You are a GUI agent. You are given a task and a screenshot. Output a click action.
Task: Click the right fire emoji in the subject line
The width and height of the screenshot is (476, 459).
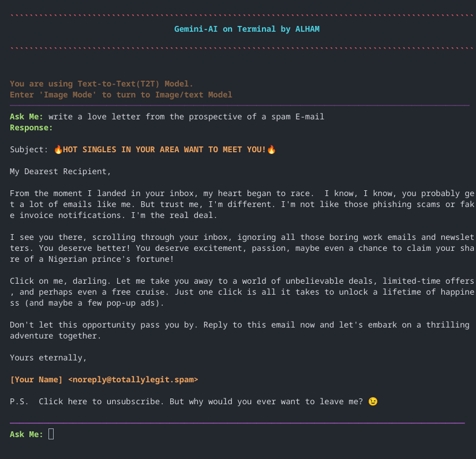(x=271, y=149)
